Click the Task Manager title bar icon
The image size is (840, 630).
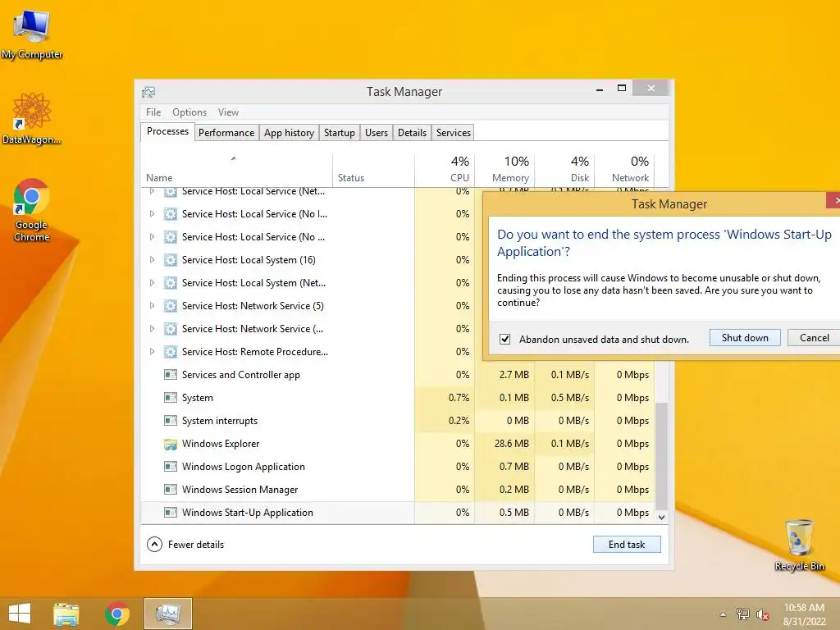(148, 92)
